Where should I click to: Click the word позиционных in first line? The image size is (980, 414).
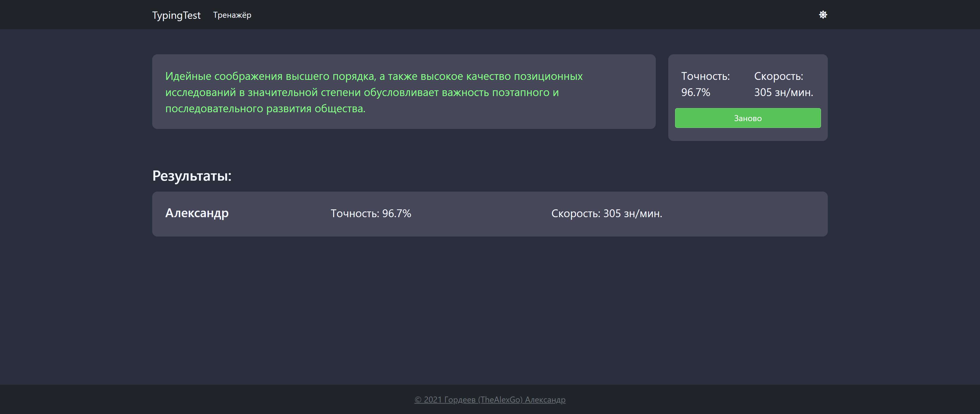pos(548,76)
